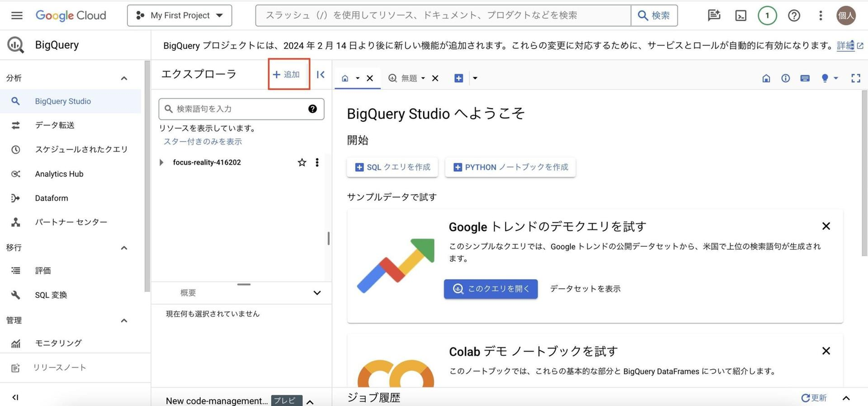Focus the top resource search field
Screen dimensions: 868x406
(443, 15)
